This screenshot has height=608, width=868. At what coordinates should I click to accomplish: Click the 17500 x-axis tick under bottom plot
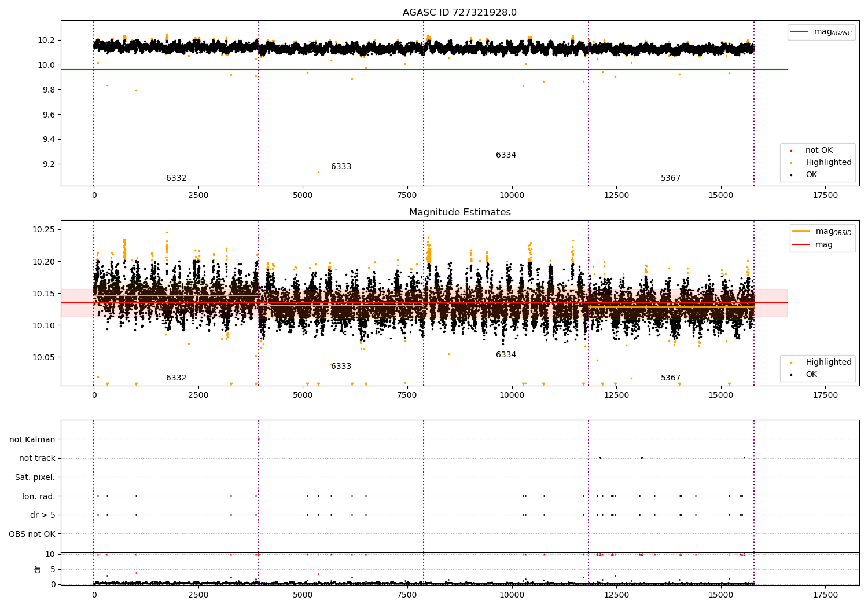[826, 595]
